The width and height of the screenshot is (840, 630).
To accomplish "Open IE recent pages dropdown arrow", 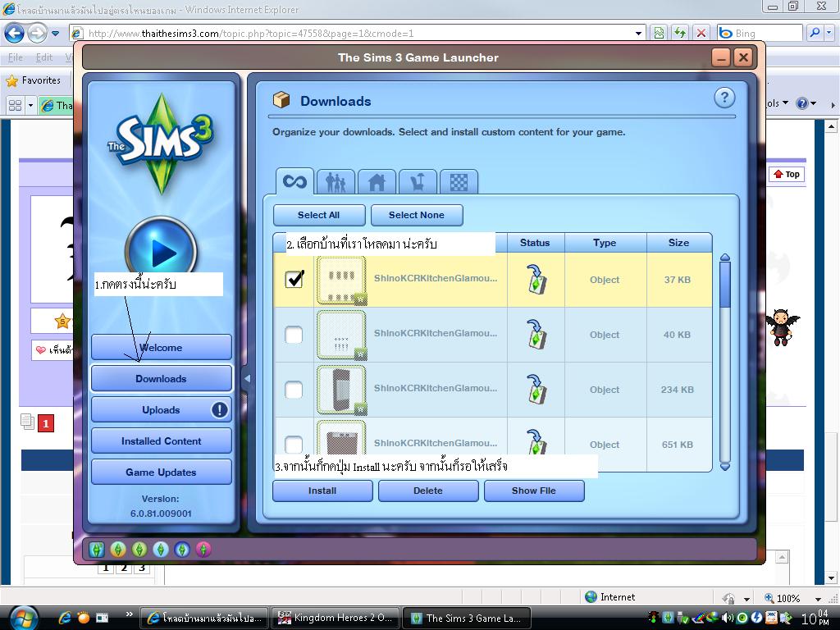I will click(55, 33).
